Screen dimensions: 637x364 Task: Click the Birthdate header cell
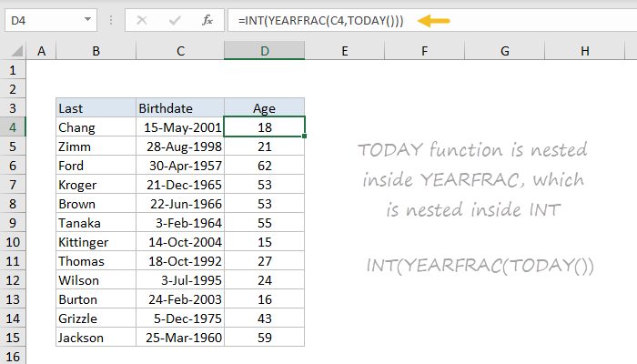(x=179, y=108)
